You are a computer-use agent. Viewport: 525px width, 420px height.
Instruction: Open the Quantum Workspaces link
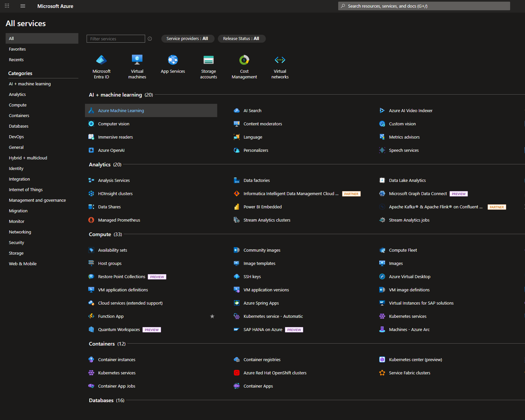(119, 329)
